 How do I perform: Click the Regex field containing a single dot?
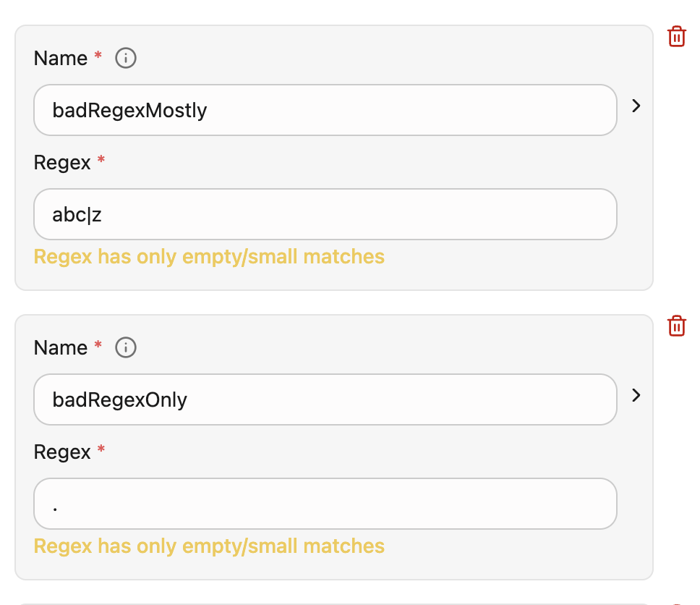(x=325, y=504)
